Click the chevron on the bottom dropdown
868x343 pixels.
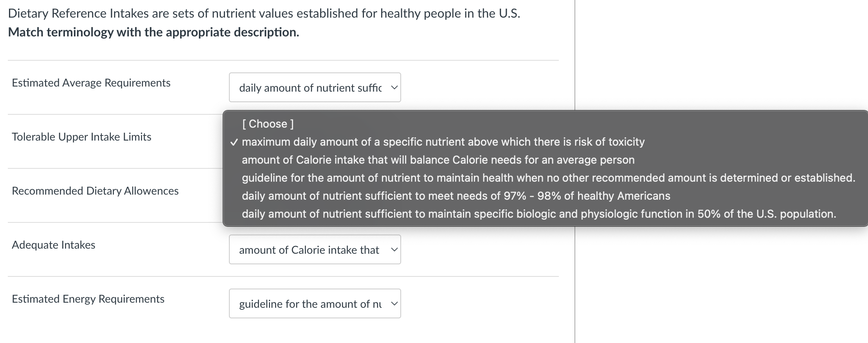(394, 303)
